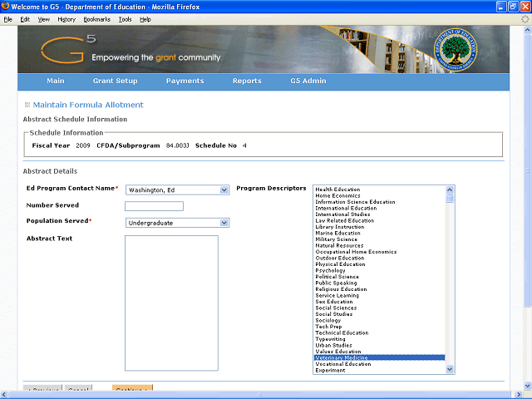
Task: Click the icon beside Maintain Formula Allotment
Action: [27, 105]
